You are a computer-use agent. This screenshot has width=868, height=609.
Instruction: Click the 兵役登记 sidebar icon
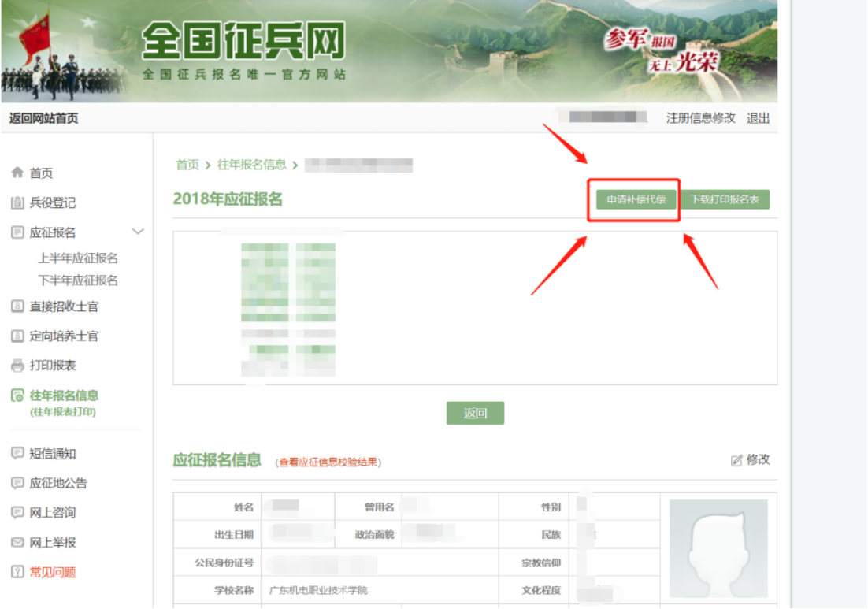pos(17,203)
